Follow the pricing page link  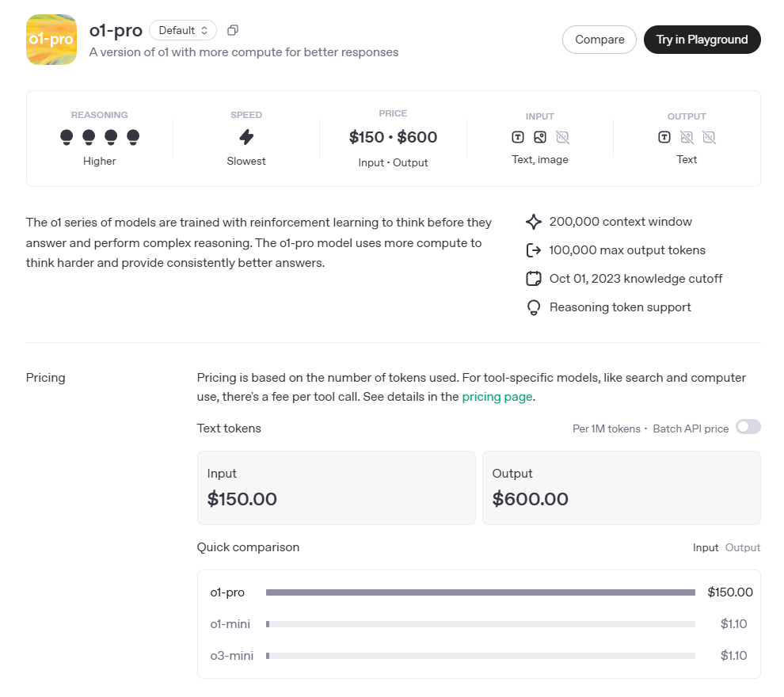click(x=497, y=397)
